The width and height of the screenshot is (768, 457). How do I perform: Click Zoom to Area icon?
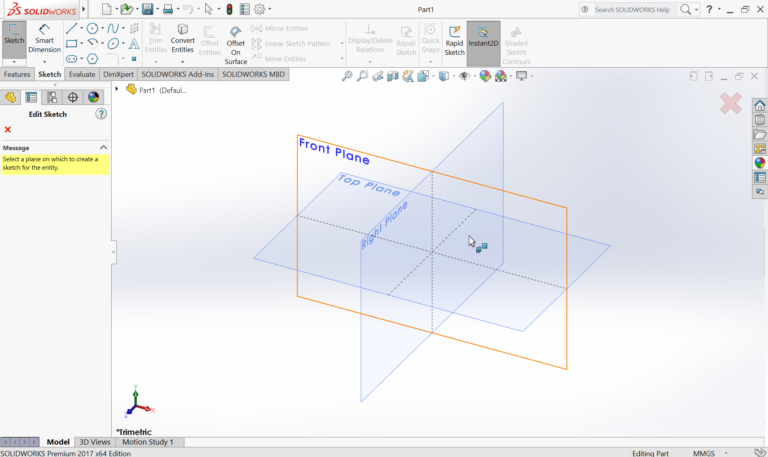coord(362,76)
